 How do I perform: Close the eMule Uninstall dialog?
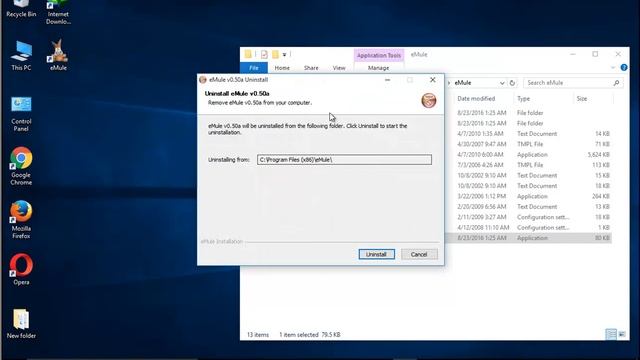tap(433, 80)
